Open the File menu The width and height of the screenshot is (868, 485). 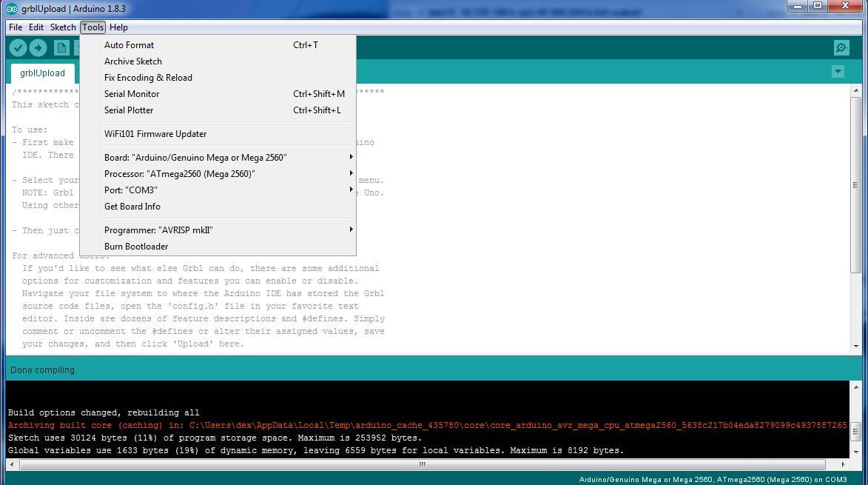click(x=16, y=27)
